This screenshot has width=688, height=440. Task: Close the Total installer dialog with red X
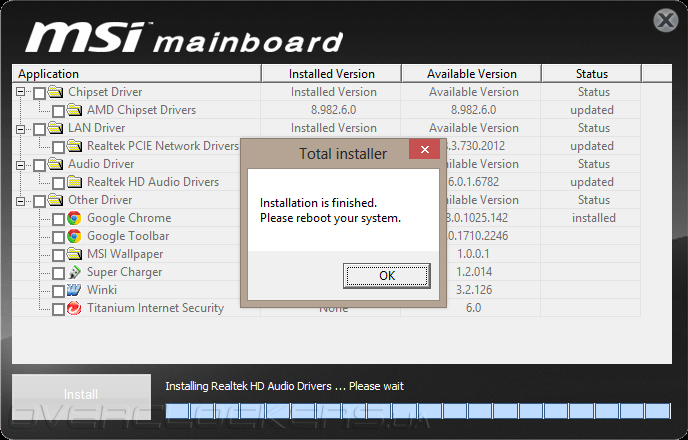pyautogui.click(x=424, y=150)
